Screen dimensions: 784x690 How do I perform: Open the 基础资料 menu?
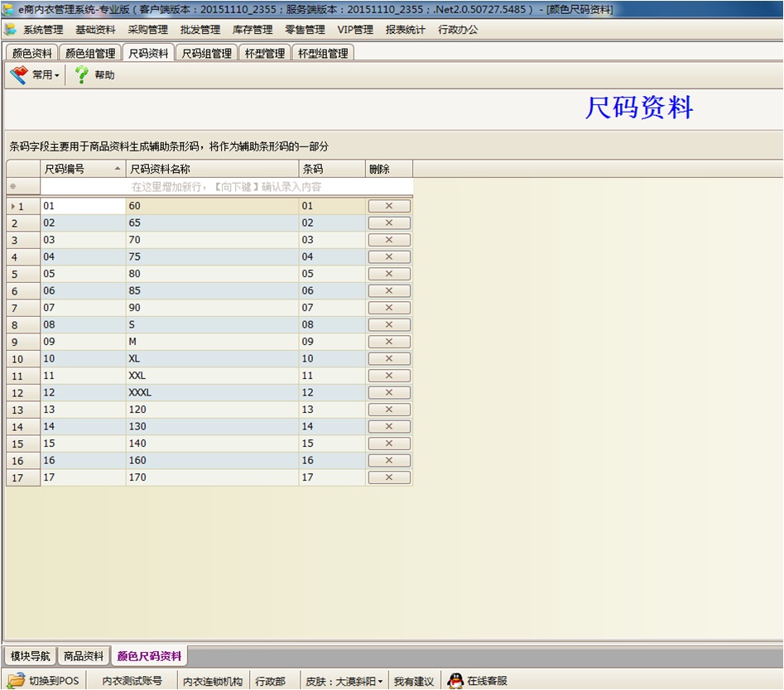pyautogui.click(x=95, y=30)
